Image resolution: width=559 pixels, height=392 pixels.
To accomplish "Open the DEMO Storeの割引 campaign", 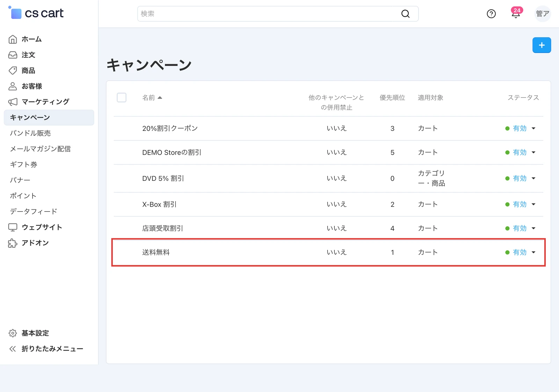I will tap(172, 153).
